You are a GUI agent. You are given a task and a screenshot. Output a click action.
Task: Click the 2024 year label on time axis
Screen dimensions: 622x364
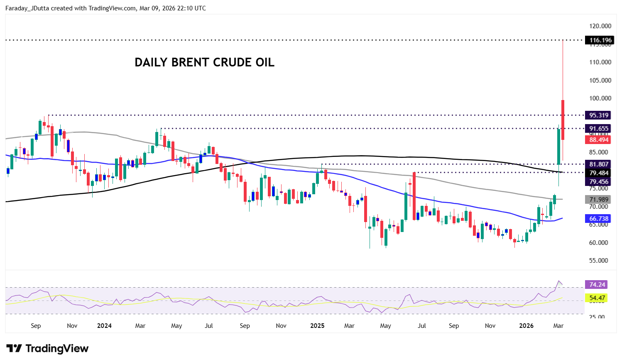[104, 325]
